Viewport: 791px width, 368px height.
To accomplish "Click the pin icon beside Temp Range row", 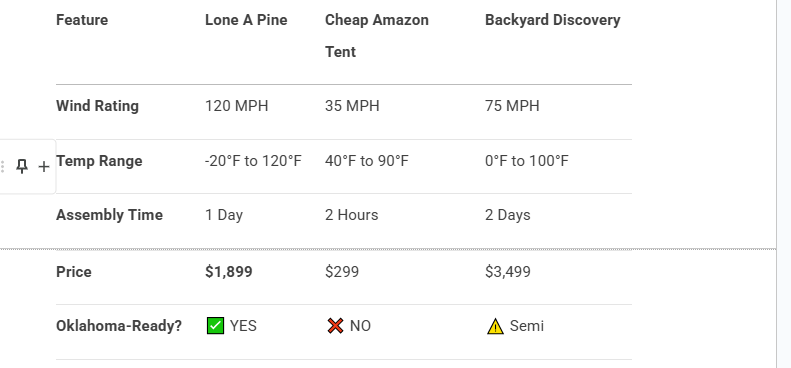I will click(x=22, y=166).
